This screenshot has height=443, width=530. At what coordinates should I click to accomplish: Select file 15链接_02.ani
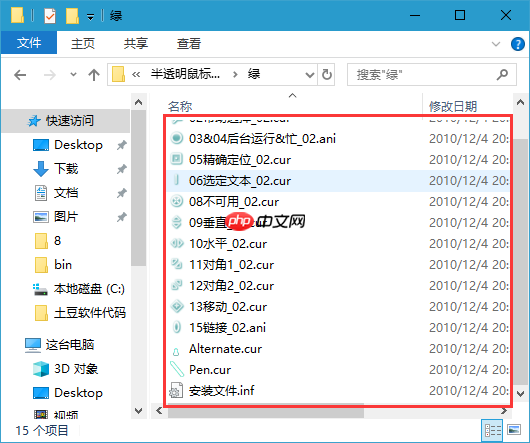(227, 328)
